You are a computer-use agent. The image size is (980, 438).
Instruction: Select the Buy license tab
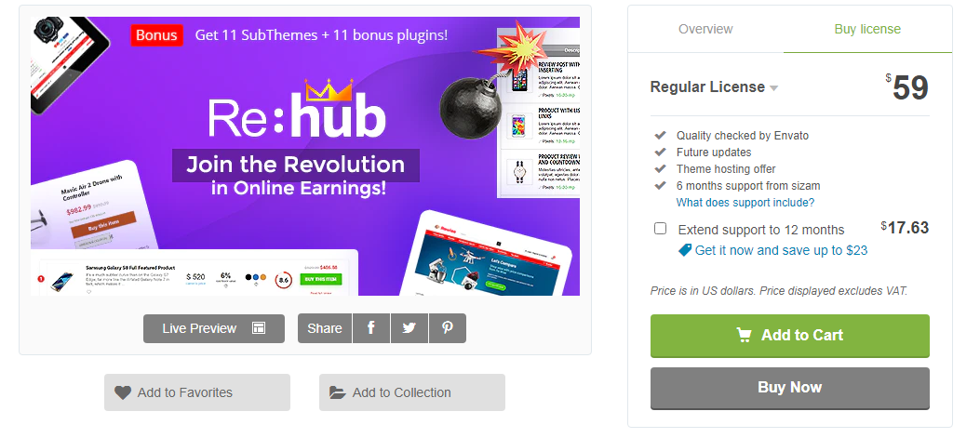867,29
